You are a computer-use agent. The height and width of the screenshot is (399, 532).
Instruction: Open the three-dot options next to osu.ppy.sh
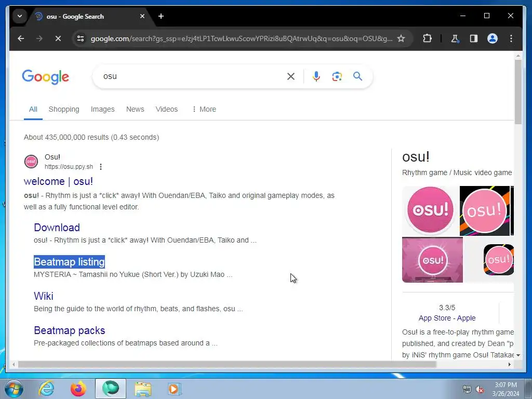click(x=100, y=167)
